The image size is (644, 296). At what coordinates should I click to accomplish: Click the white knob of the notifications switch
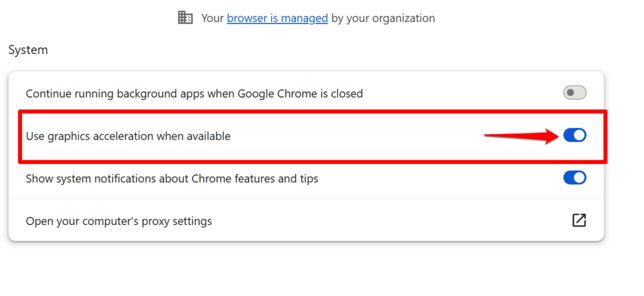point(580,178)
